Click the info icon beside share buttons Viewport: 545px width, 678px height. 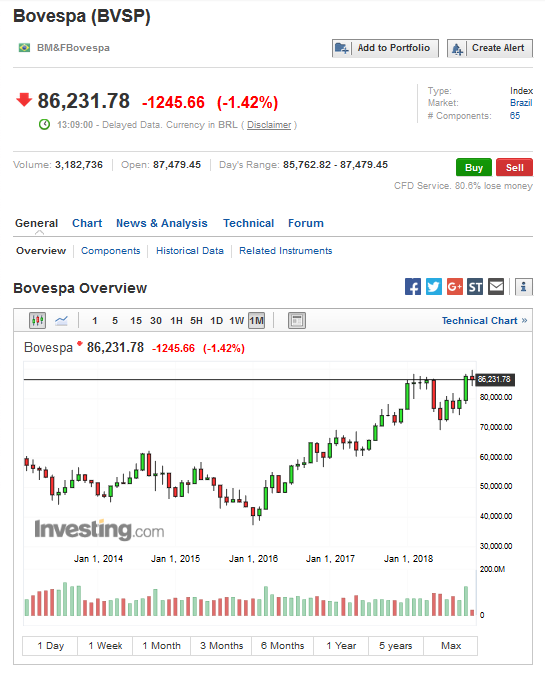point(523,287)
